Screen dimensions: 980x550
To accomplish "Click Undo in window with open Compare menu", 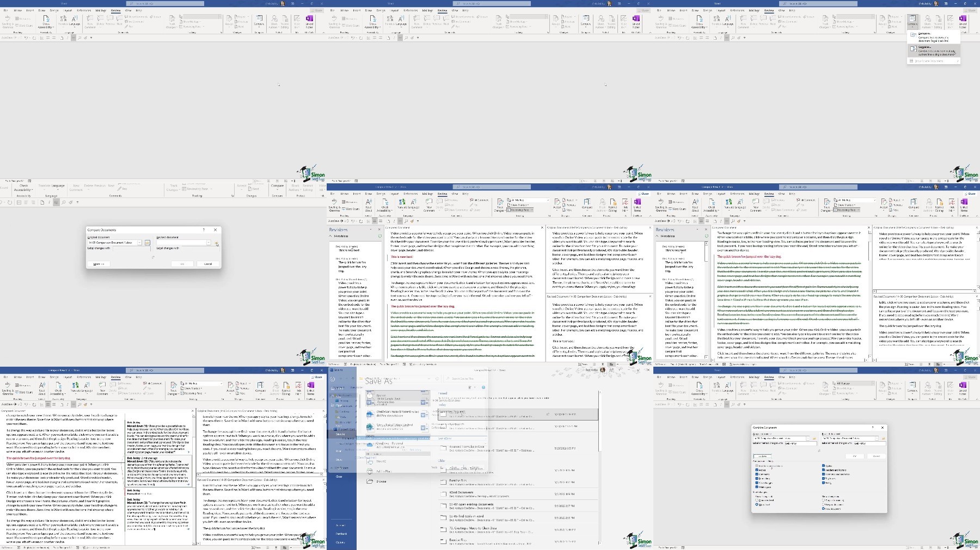I will (679, 38).
